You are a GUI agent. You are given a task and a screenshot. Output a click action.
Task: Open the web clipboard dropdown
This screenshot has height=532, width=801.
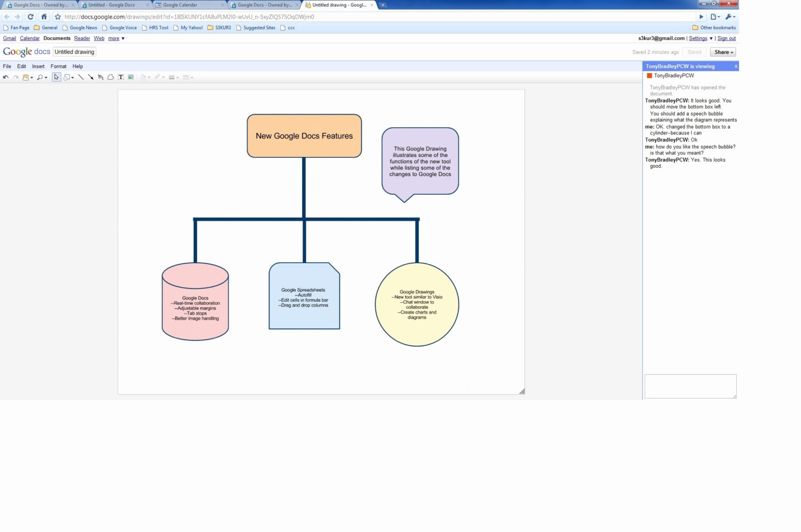pos(27,77)
